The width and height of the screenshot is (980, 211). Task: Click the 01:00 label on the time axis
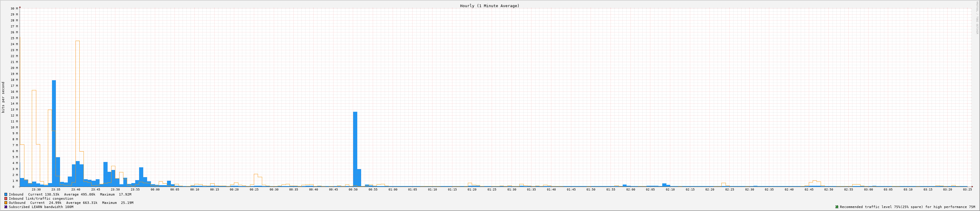(x=393, y=189)
